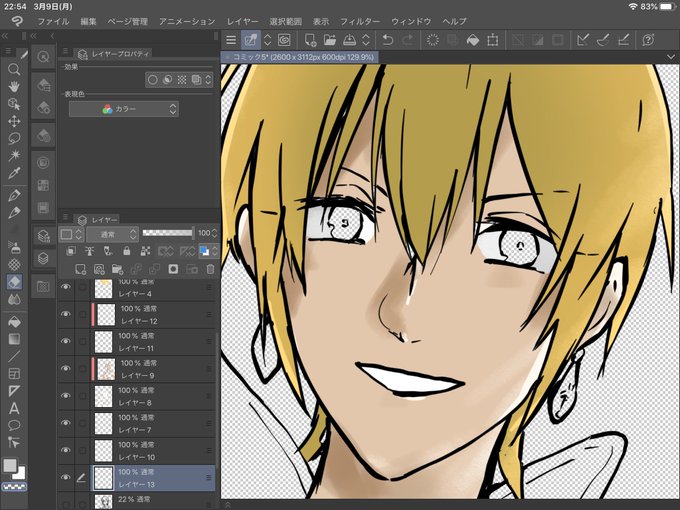Click the Redo arrow in the command bar
Image resolution: width=680 pixels, height=510 pixels.
pos(407,40)
